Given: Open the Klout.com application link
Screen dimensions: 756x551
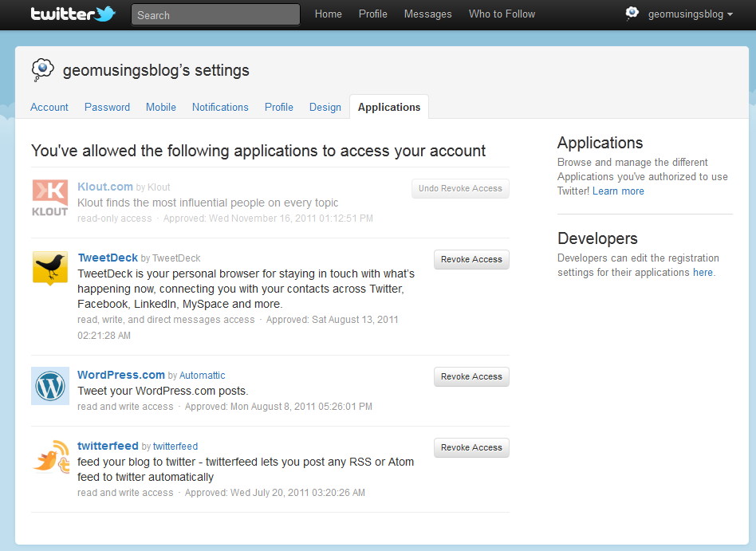Looking at the screenshot, I should point(105,187).
